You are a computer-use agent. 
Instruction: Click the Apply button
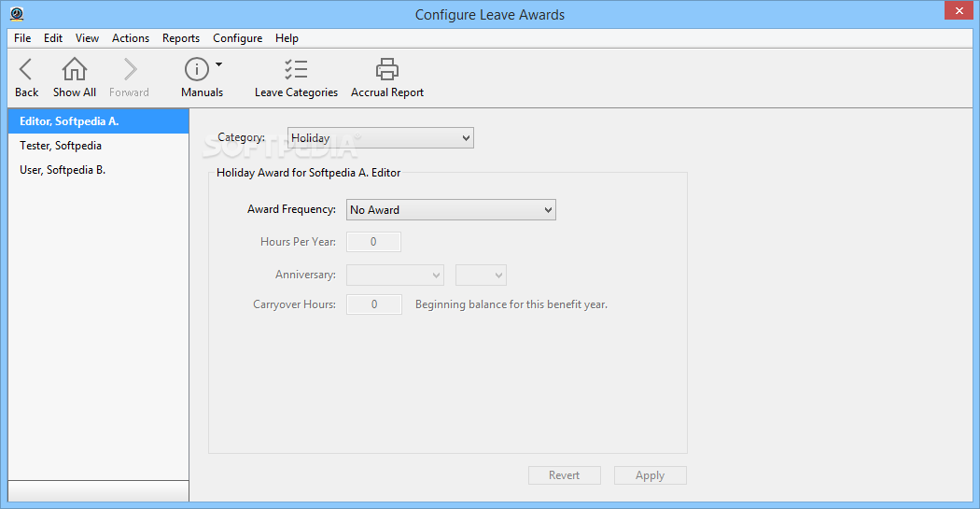click(x=650, y=475)
